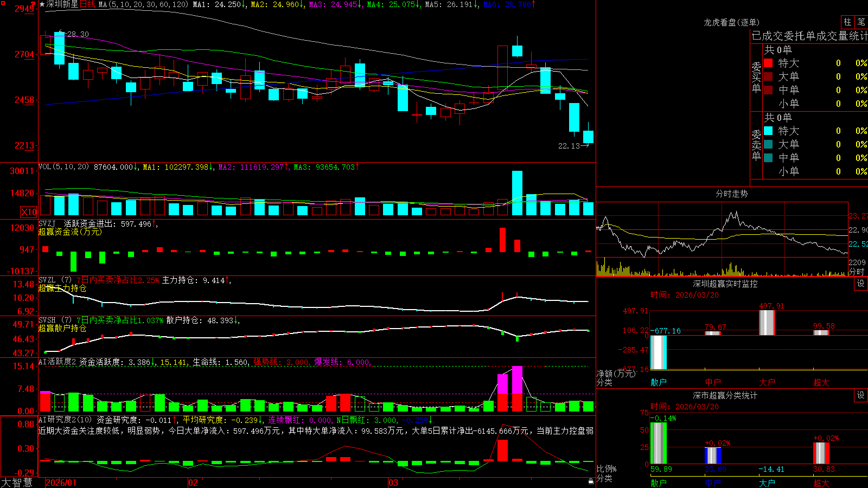Click the 分时走势 panel title
This screenshot has width=868, height=488.
click(x=731, y=194)
